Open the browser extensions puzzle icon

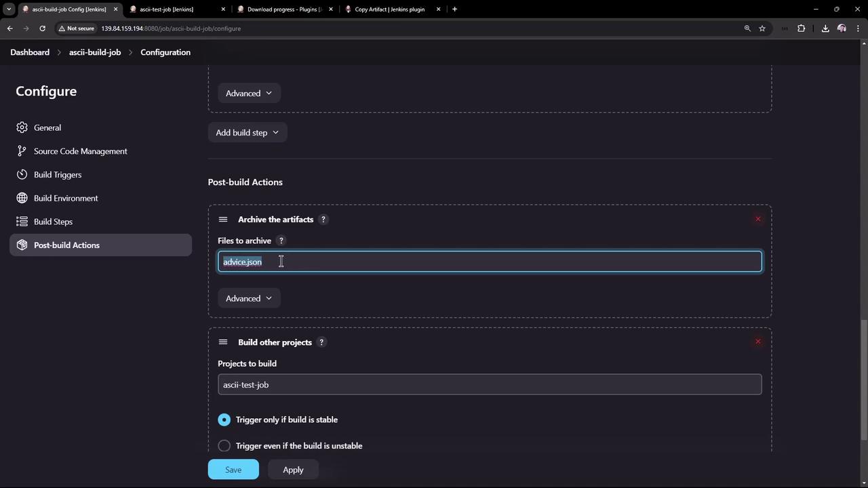[801, 28]
